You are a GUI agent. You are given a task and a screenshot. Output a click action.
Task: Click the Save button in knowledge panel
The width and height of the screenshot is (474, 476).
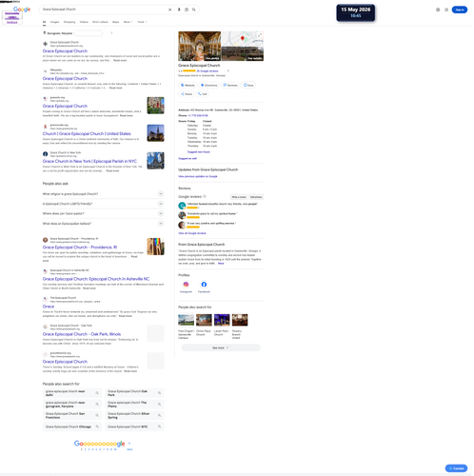point(248,85)
